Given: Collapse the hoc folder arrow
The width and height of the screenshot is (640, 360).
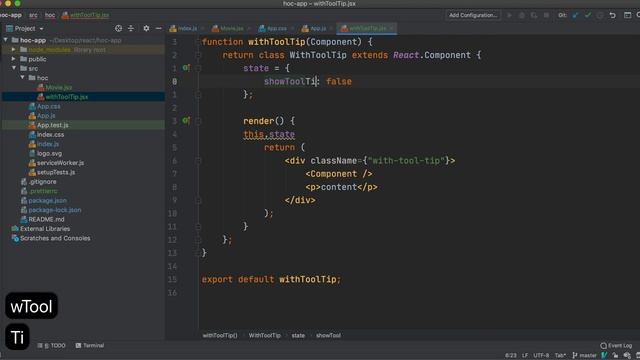Looking at the screenshot, I should click(22, 78).
